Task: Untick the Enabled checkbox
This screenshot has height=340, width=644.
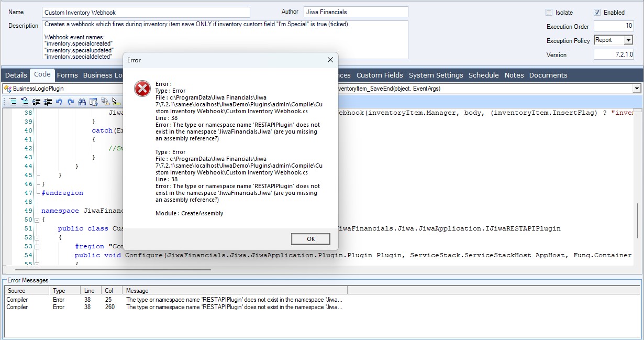Action: pyautogui.click(x=597, y=13)
